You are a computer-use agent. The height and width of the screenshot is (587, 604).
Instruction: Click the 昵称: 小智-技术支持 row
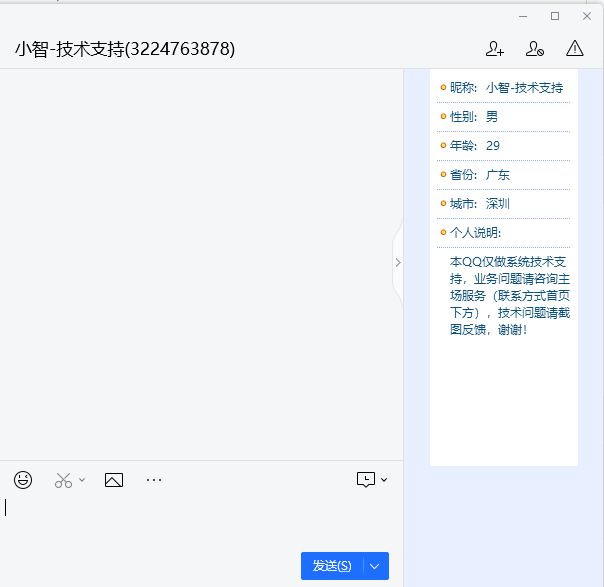(x=503, y=88)
